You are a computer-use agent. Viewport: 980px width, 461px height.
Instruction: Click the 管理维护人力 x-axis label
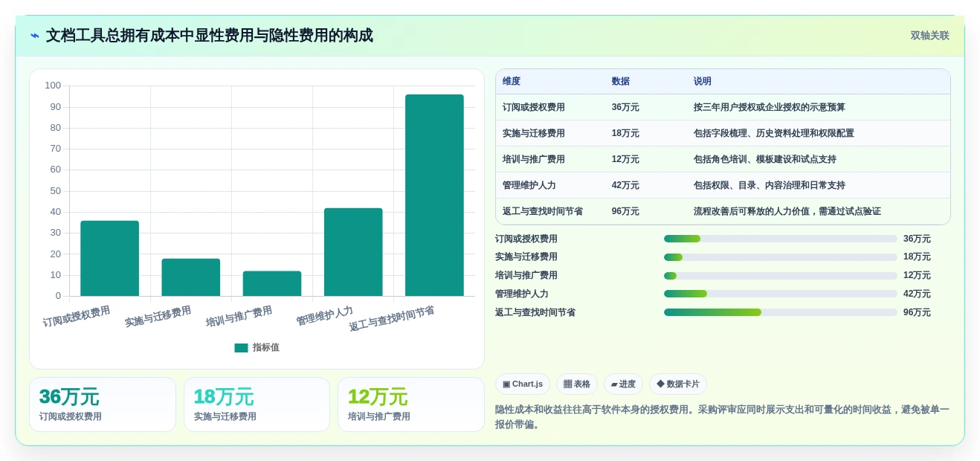coord(324,316)
